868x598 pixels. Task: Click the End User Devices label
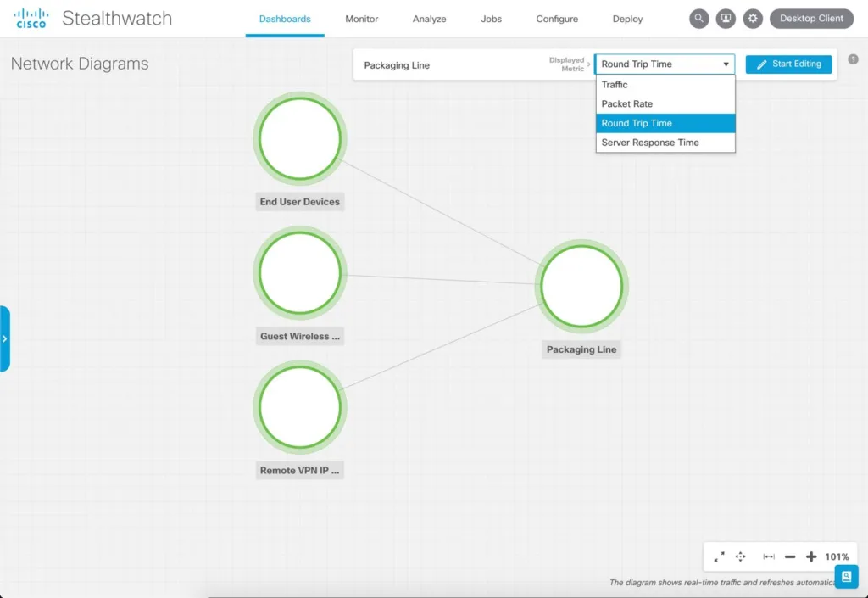tap(299, 202)
